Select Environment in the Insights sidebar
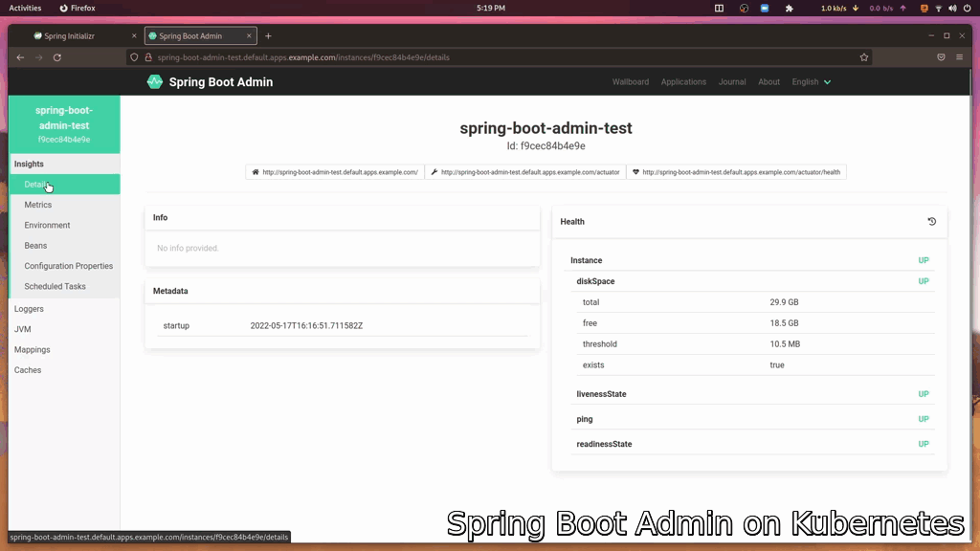The image size is (980, 551). [47, 226]
